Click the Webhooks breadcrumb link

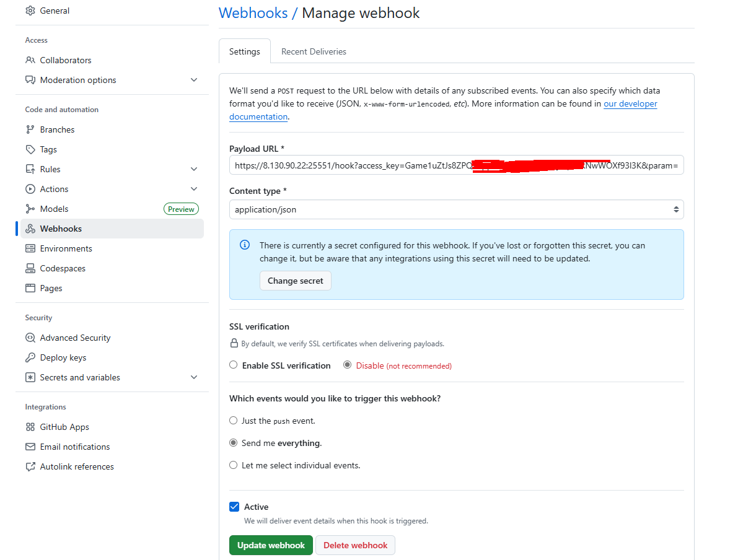(253, 13)
